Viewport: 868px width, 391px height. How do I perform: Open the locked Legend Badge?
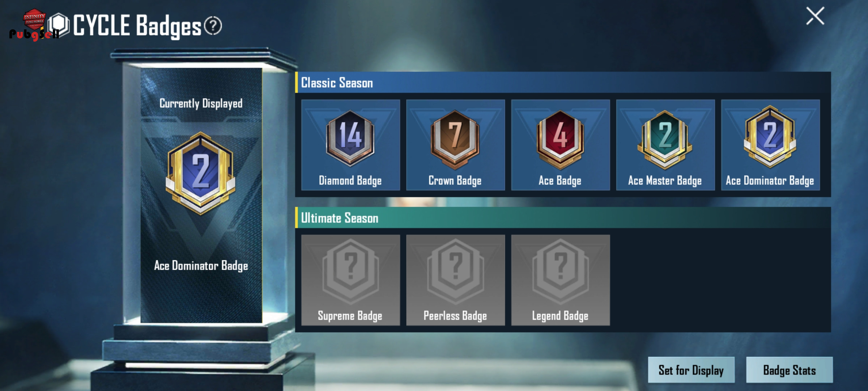point(560,280)
